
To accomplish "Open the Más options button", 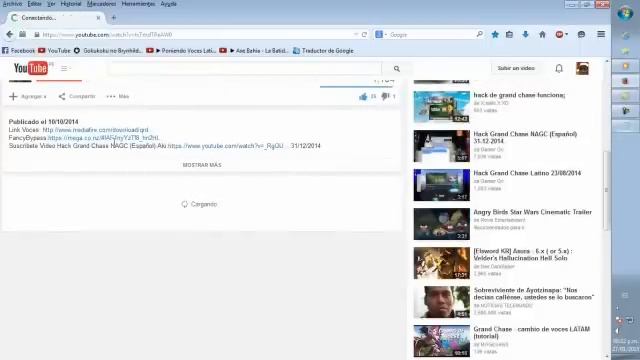I will coord(118,96).
